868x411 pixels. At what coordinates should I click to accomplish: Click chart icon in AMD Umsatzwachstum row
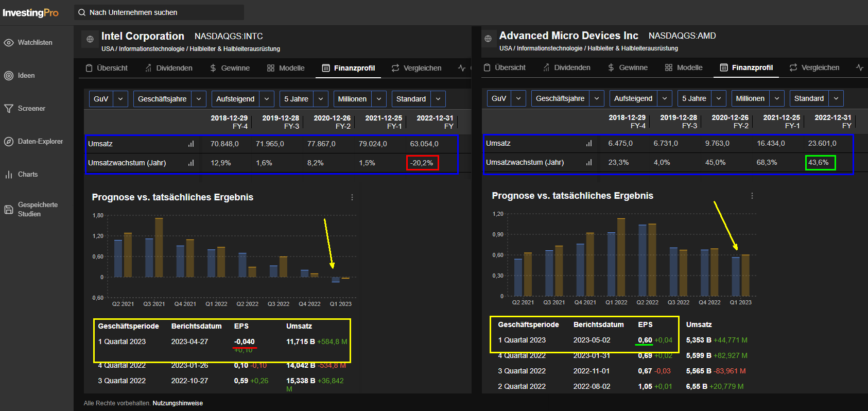[x=589, y=162]
